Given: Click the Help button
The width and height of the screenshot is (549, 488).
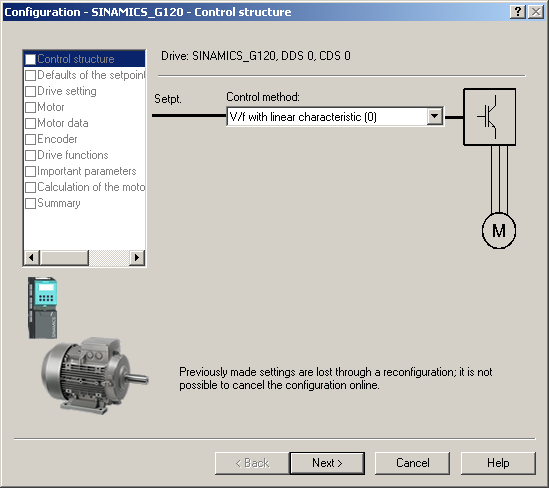Looking at the screenshot, I should [498, 463].
